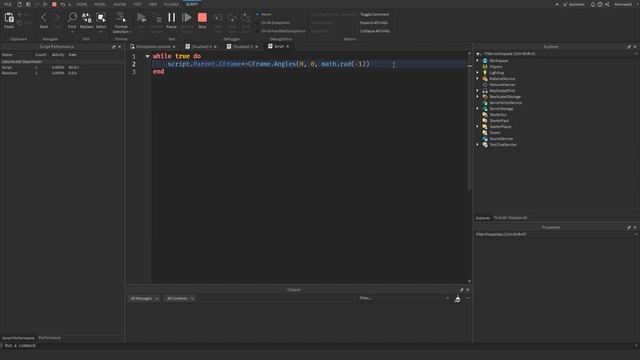640x360 pixels.
Task: Click the notifications bell icon in the top bar
Action: pyautogui.click(x=593, y=4)
